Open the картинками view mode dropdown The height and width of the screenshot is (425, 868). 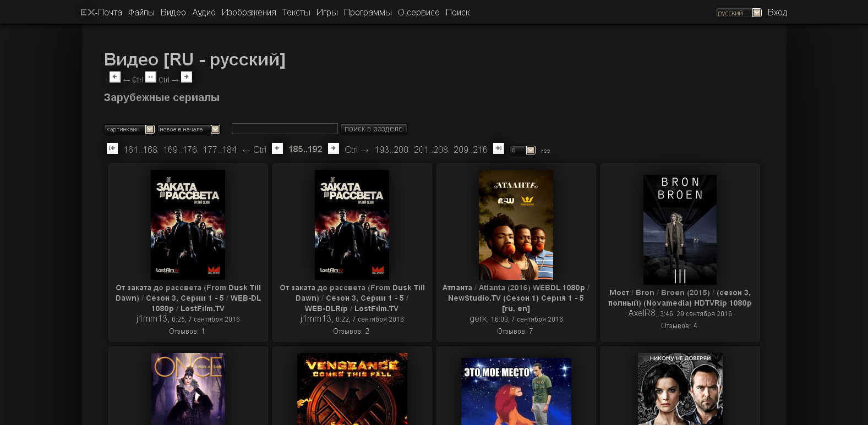point(129,129)
